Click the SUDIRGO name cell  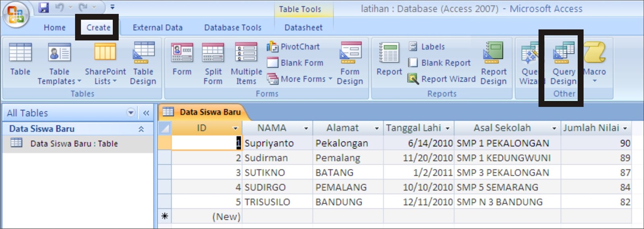click(x=277, y=187)
